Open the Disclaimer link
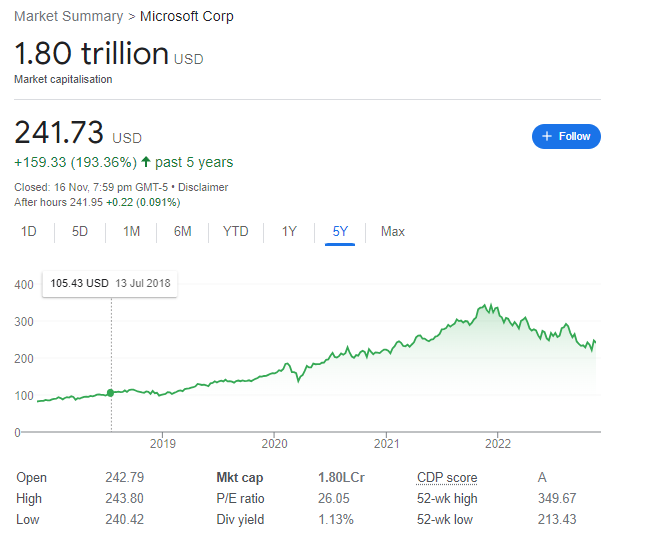Screen dimensions: 653x541 tap(203, 187)
